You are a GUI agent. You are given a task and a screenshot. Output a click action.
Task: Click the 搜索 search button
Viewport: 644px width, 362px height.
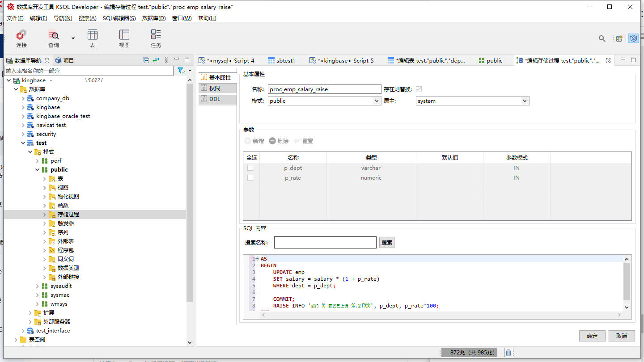coord(386,243)
